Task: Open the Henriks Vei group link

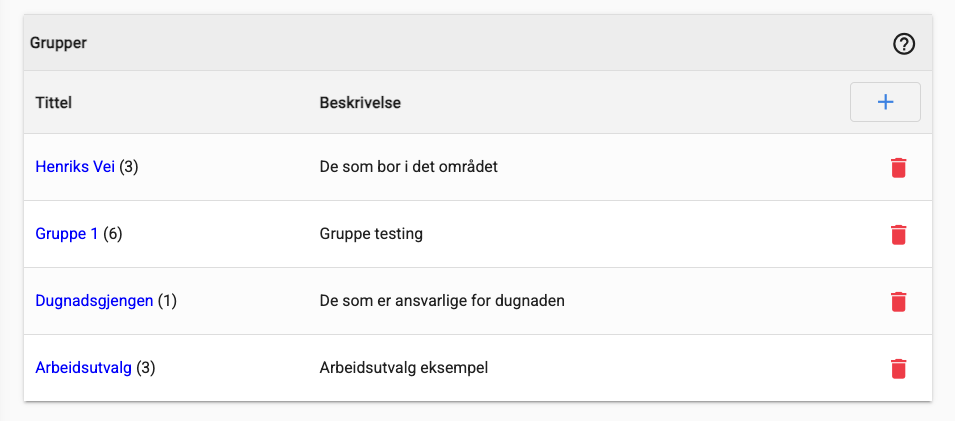Action: [75, 167]
